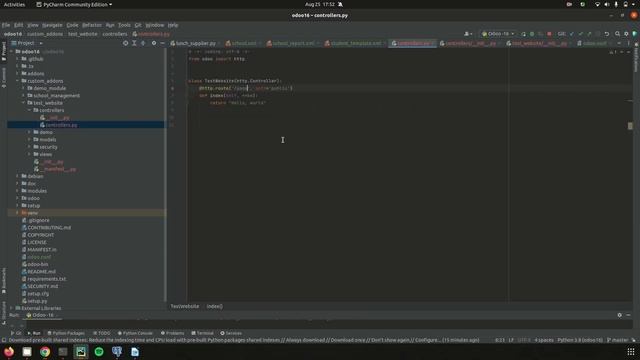Click Git Push arrow icon
This screenshot has height=360, width=640.
[x=589, y=34]
